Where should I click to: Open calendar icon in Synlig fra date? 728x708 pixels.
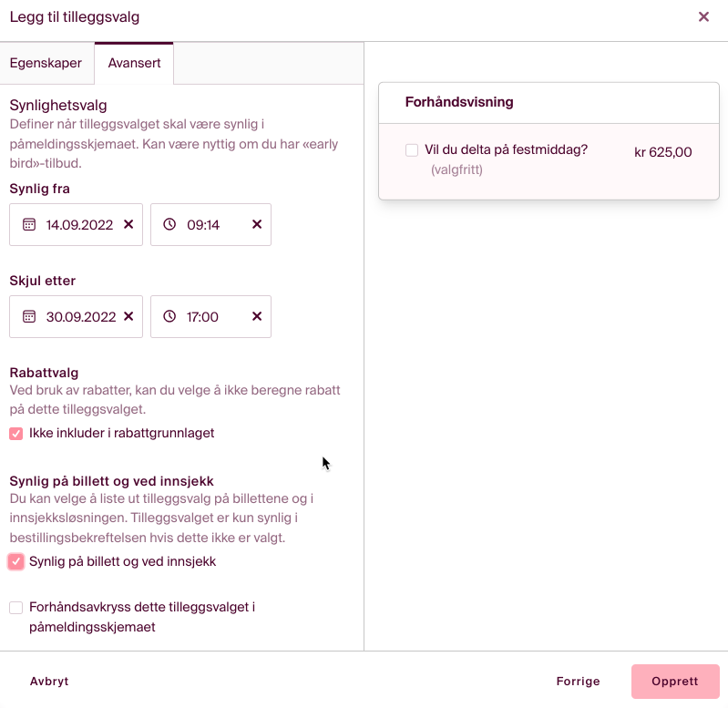click(x=29, y=225)
